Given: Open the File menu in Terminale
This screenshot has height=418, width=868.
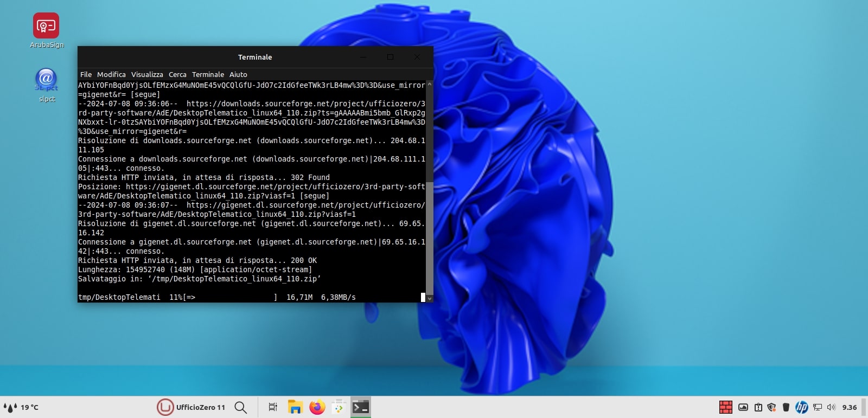Looking at the screenshot, I should (86, 75).
